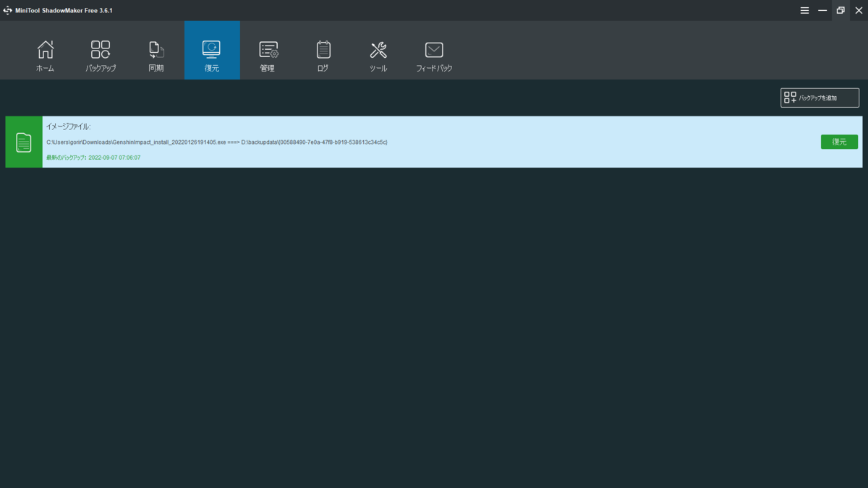Select the GenshinImpact_install backup path text

pos(217,142)
